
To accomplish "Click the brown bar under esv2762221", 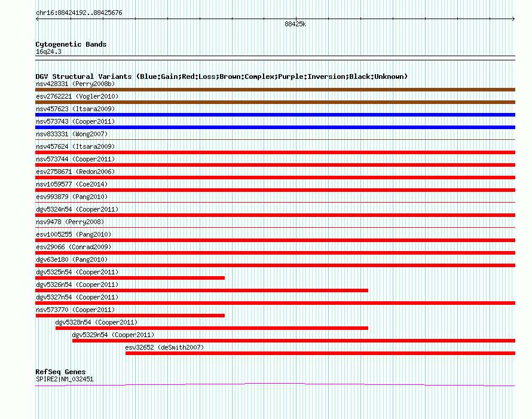I will click(x=275, y=102).
